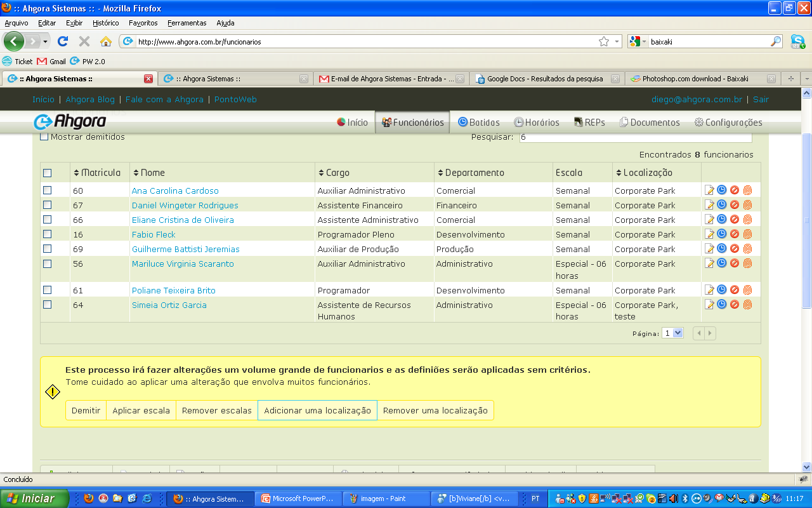Click red block icon for Guilherme Battisti Jeremias

coord(735,248)
